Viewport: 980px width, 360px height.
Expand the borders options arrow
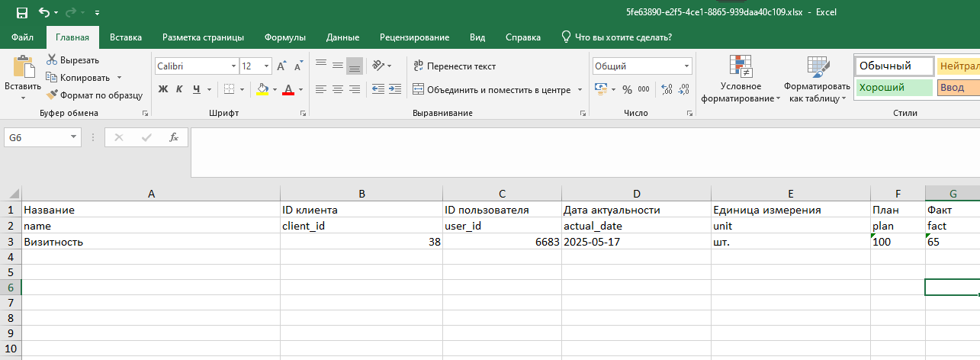[242, 89]
